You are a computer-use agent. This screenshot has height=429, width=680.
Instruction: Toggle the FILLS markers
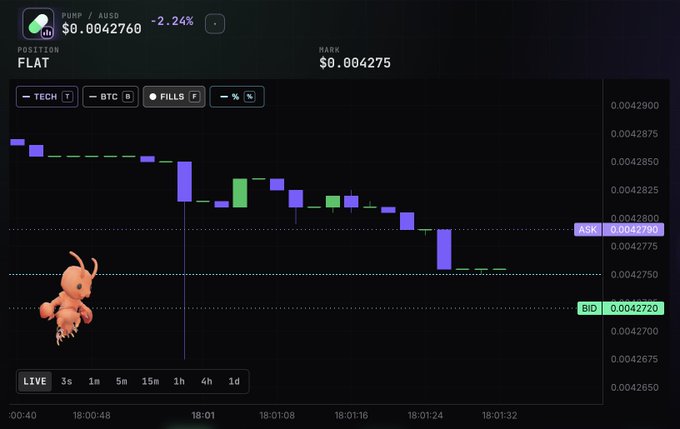(174, 97)
